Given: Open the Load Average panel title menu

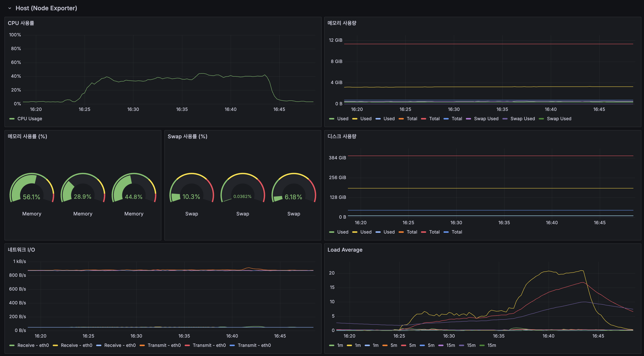Looking at the screenshot, I should tap(345, 250).
